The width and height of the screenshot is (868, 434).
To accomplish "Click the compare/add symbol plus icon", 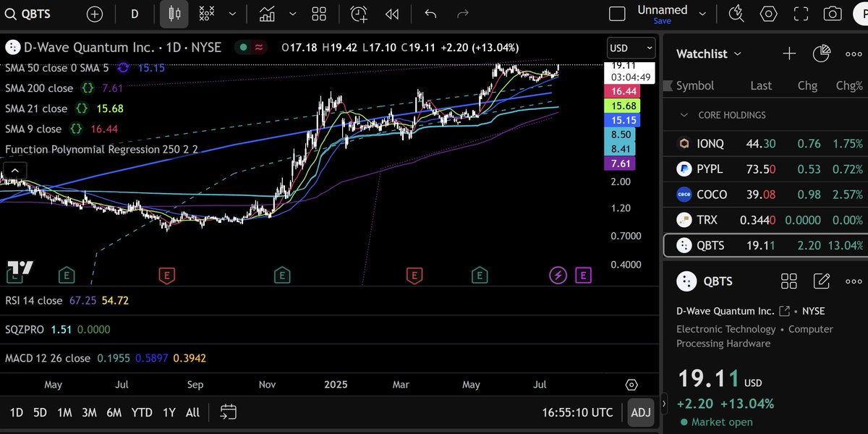I will point(95,14).
